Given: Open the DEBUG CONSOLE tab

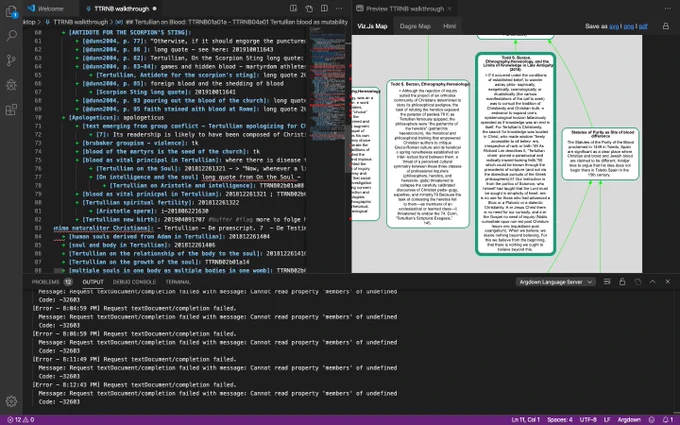Looking at the screenshot, I should (x=134, y=282).
